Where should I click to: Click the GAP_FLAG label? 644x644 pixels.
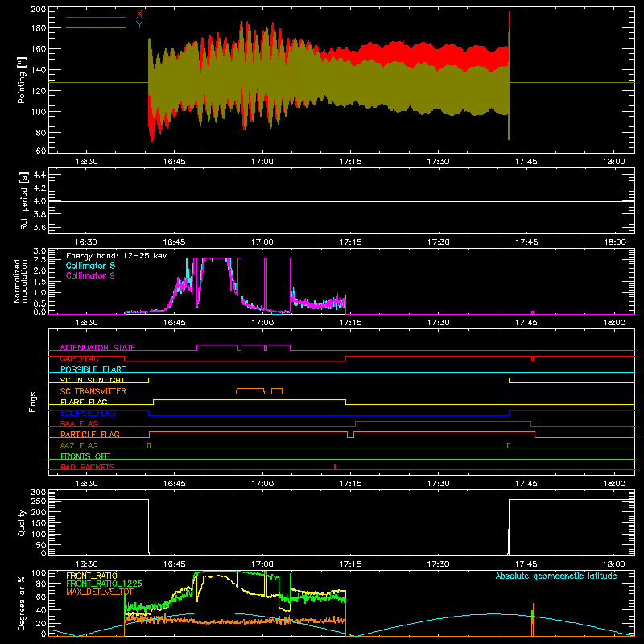pyautogui.click(x=79, y=358)
